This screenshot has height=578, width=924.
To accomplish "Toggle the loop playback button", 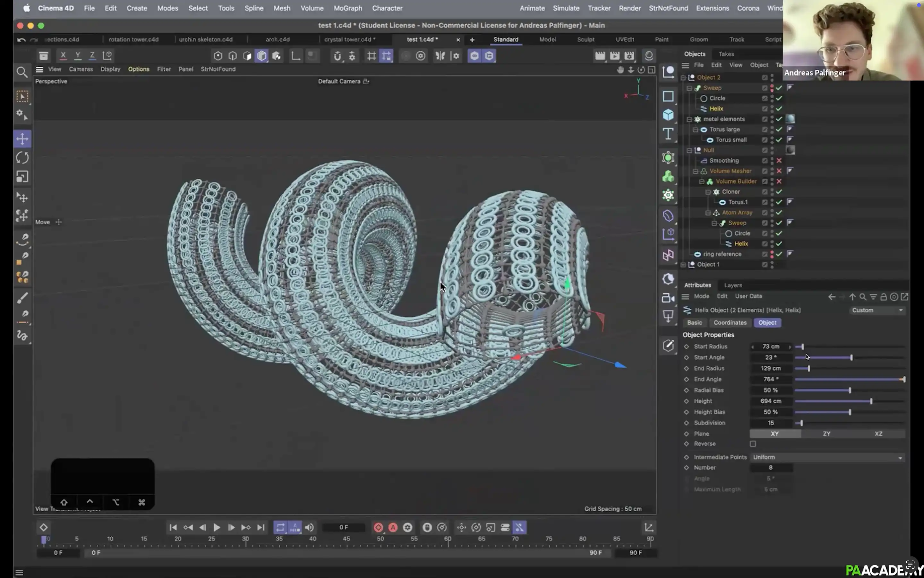I will [x=280, y=528].
